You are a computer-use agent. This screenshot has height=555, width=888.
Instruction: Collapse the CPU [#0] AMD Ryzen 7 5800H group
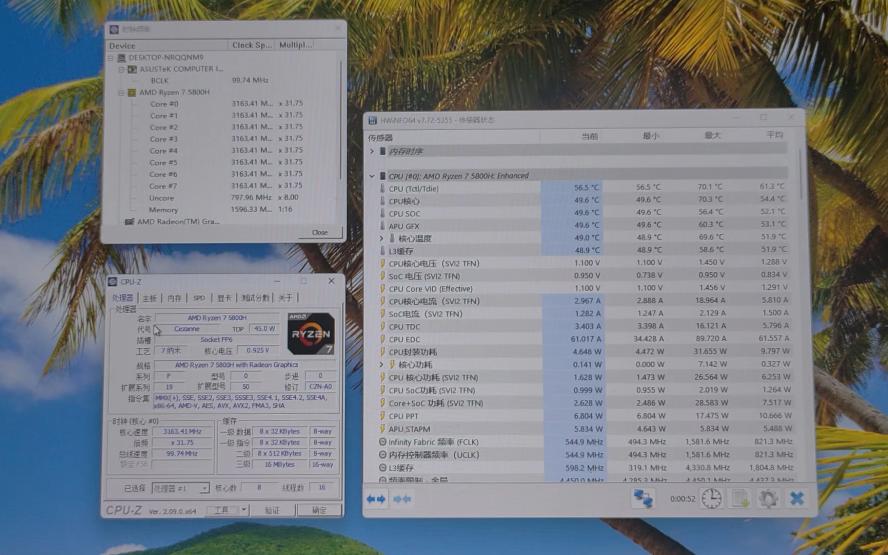pos(372,176)
